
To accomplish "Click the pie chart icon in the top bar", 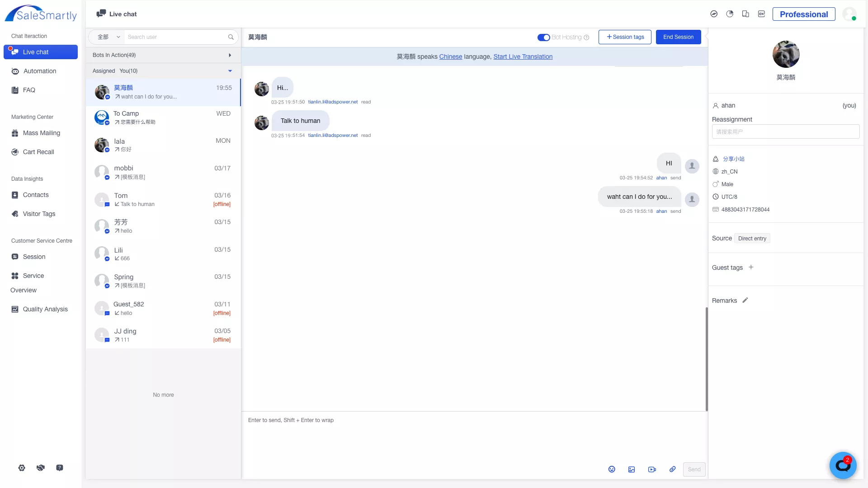I will (730, 14).
